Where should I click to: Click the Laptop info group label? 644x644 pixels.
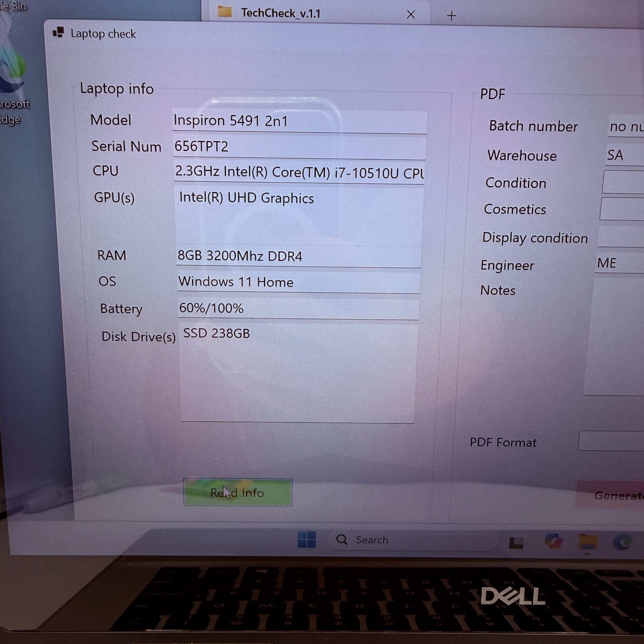click(117, 89)
